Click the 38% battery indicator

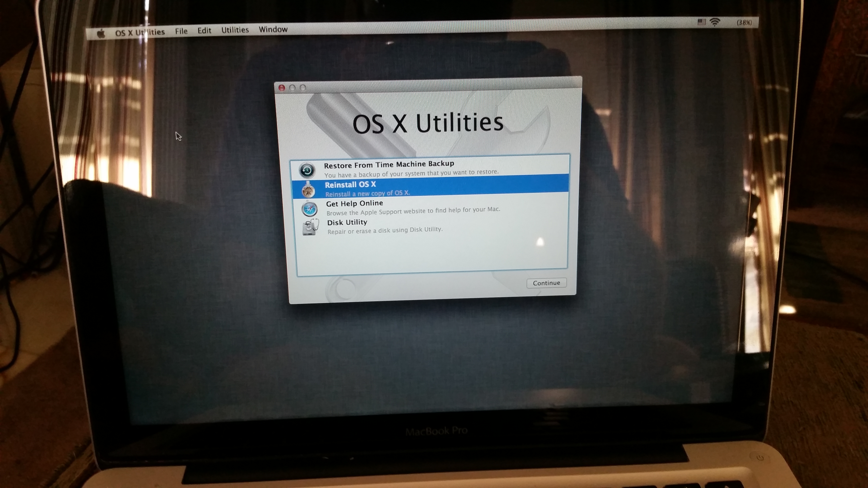744,23
